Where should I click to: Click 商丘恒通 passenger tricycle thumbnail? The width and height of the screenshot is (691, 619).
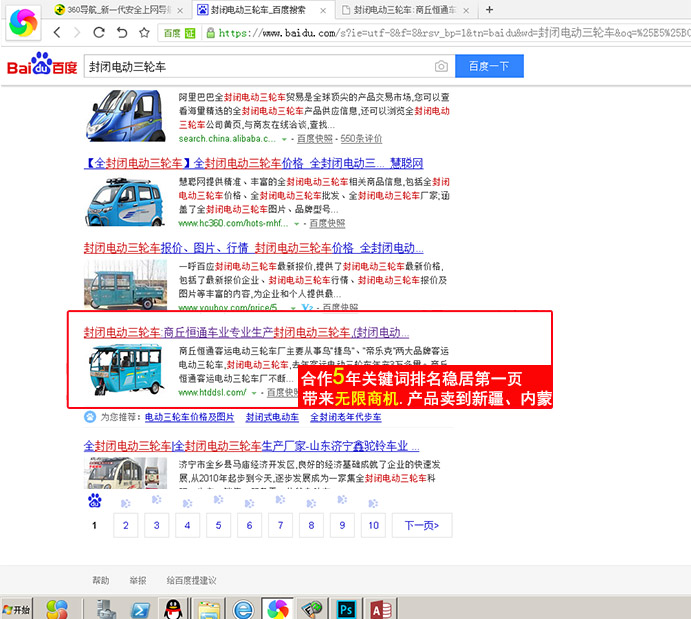tap(125, 370)
